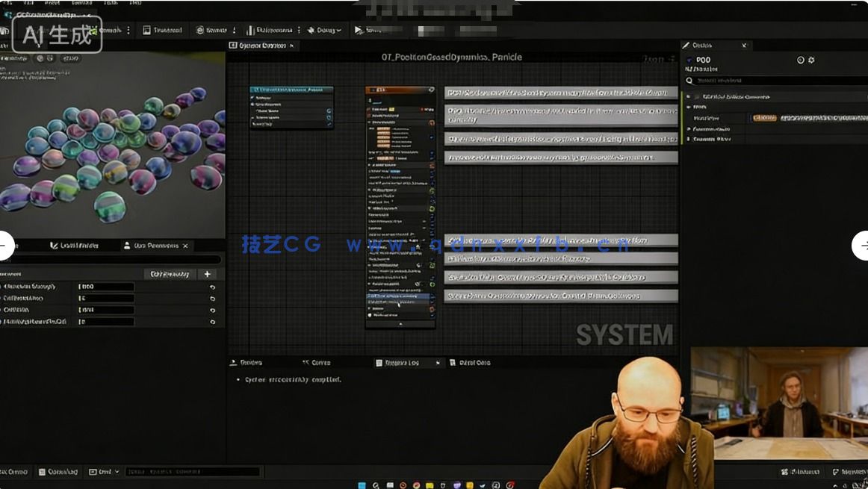Collapse the emitter node with bottom arrow
Screen dimensions: 868x489
(400, 324)
